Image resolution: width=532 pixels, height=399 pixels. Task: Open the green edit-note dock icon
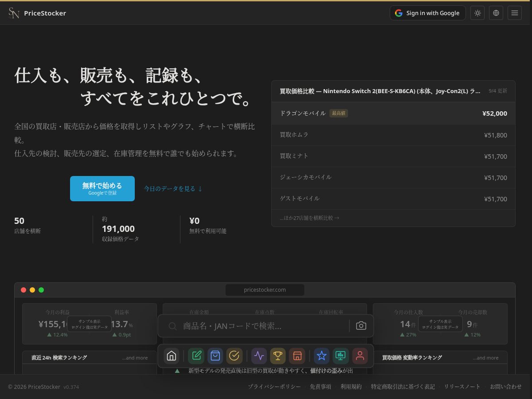coord(196,356)
